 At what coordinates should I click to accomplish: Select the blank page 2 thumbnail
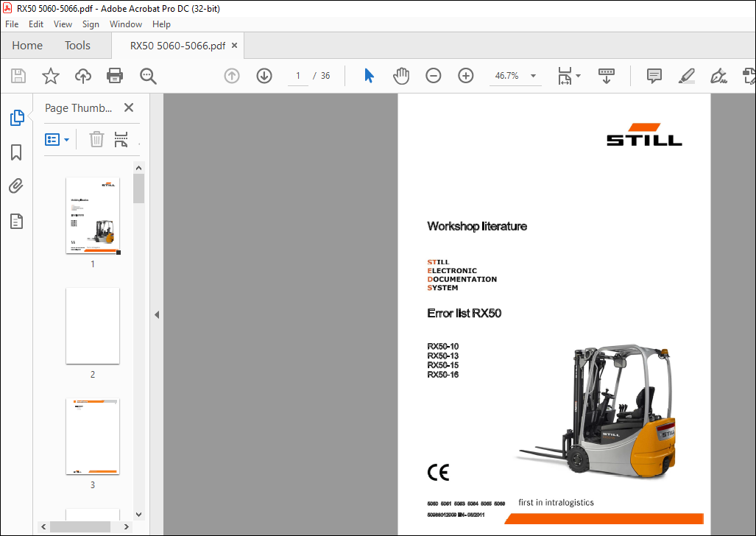coord(93,325)
